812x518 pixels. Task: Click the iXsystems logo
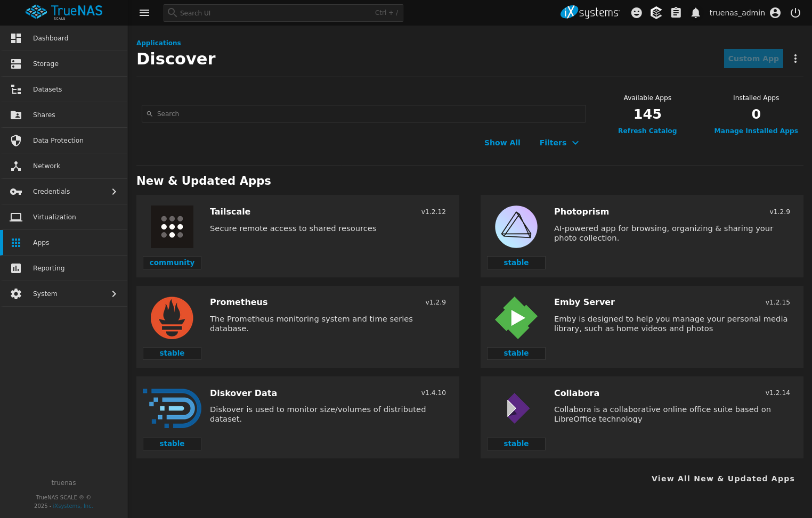590,12
